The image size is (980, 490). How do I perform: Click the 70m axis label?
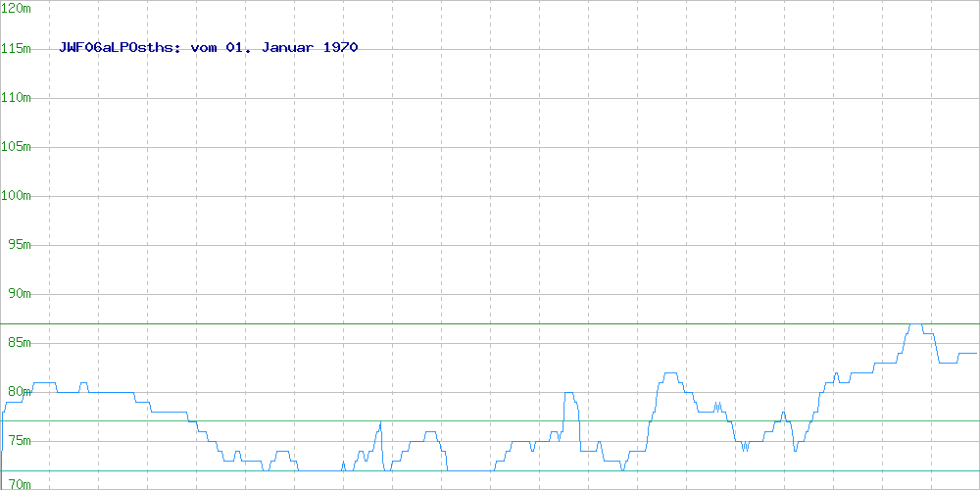pos(20,484)
